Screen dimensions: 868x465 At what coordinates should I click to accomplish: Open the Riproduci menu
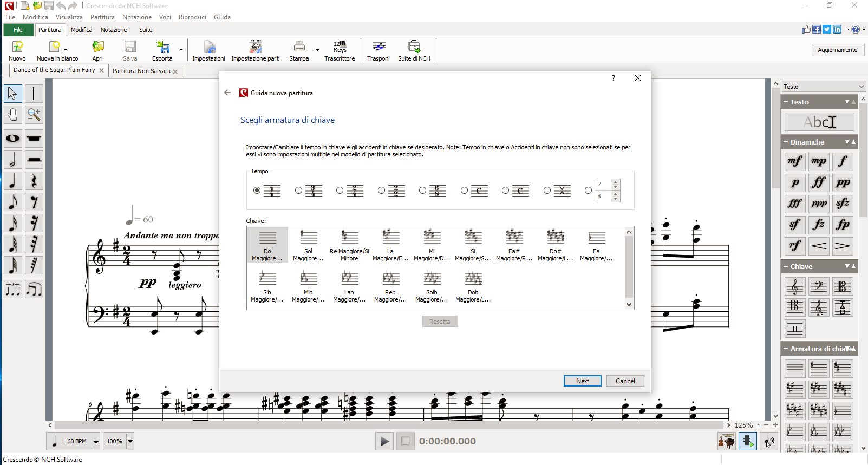point(192,17)
